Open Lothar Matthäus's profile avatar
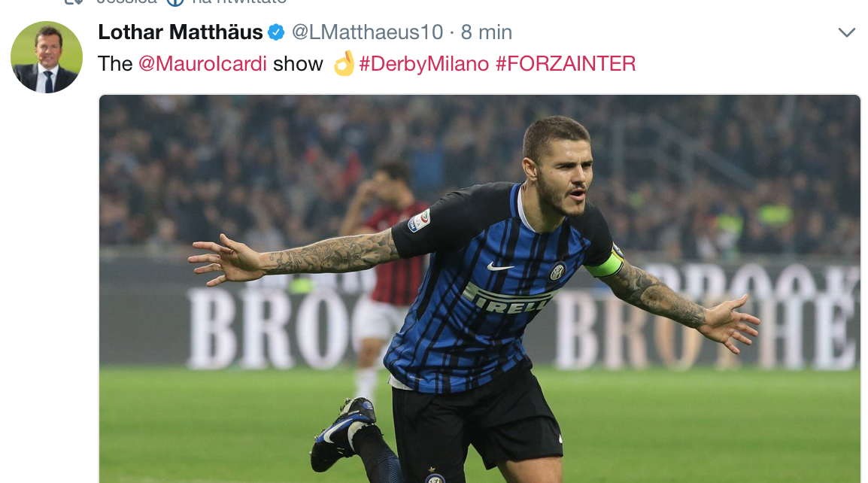This screenshot has width=868, height=483. click(47, 57)
